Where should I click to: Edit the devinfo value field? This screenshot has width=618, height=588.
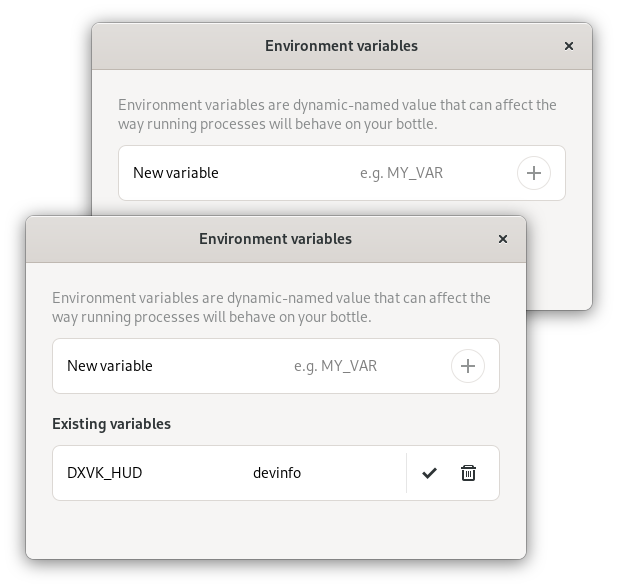pos(320,473)
